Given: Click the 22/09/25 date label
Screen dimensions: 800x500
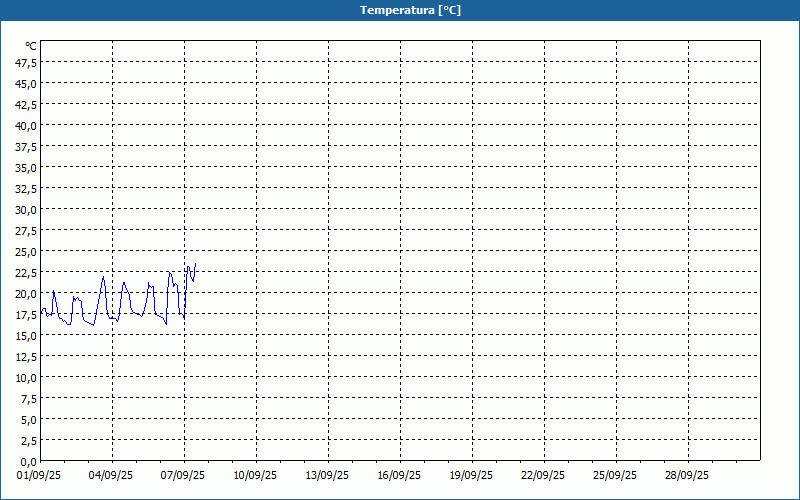Looking at the screenshot, I should click(543, 476).
